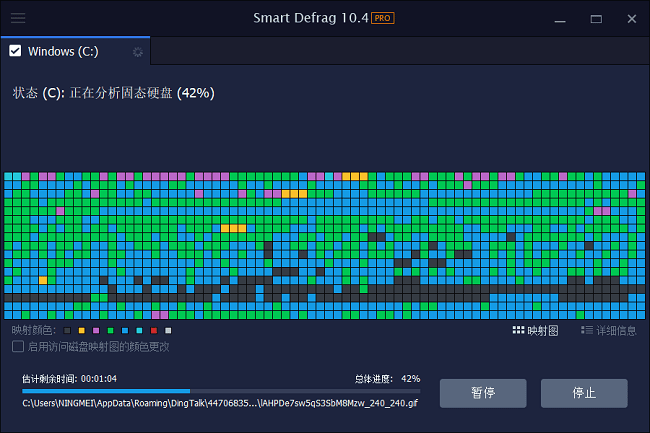Pick the cyan map color swatch
Image resolution: width=650 pixels, height=433 pixels.
139,330
